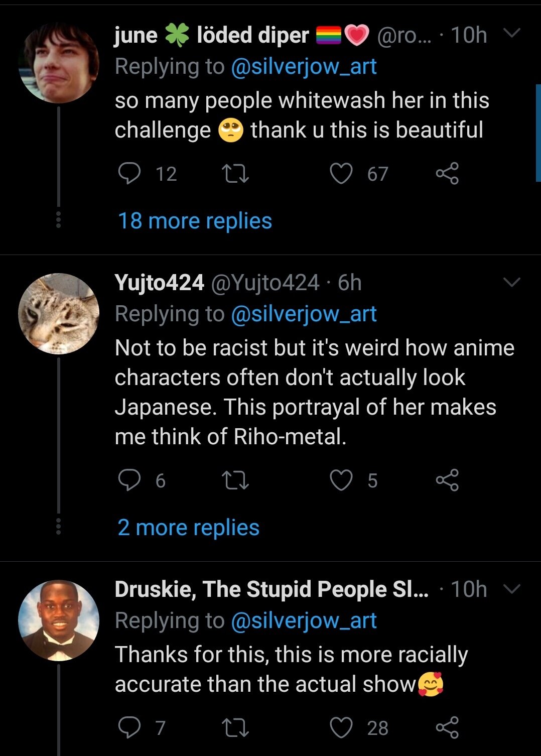Viewport: 541px width, 756px height.
Task: Expand 18 more replies
Action: (x=195, y=221)
